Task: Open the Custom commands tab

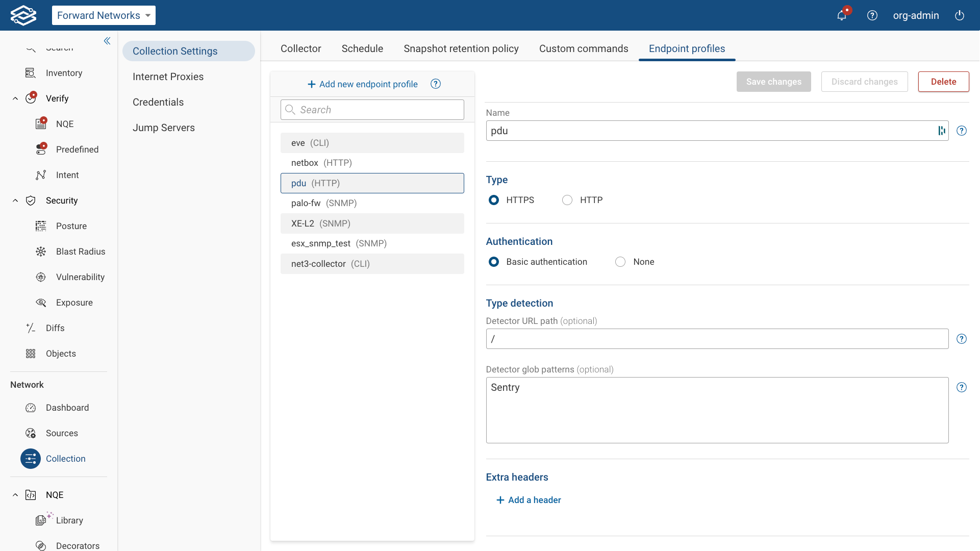Action: [x=583, y=48]
